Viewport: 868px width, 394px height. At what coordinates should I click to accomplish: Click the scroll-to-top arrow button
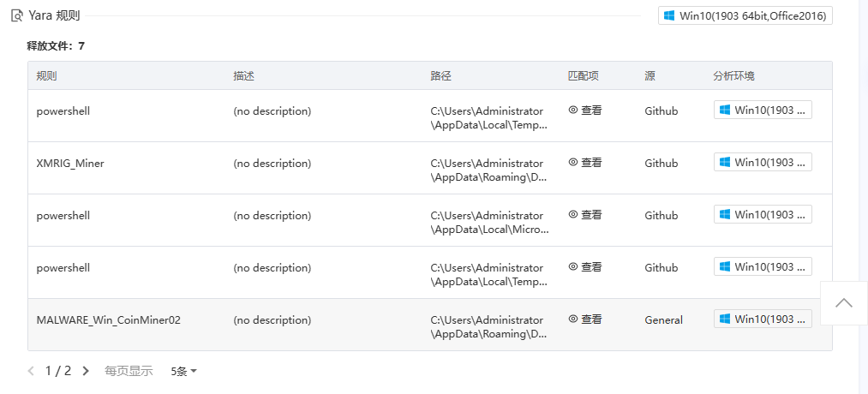coord(843,303)
